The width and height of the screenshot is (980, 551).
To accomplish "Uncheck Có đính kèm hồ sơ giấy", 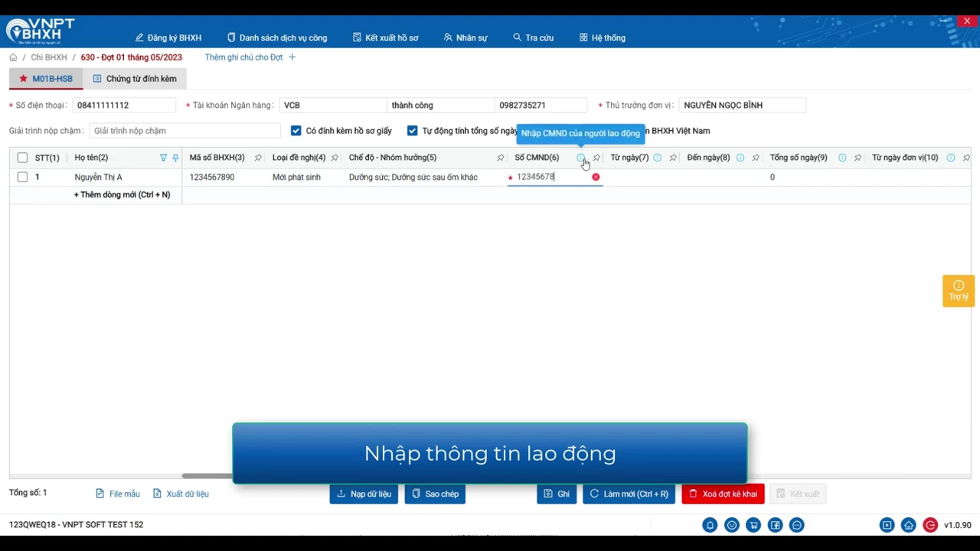I will (296, 131).
